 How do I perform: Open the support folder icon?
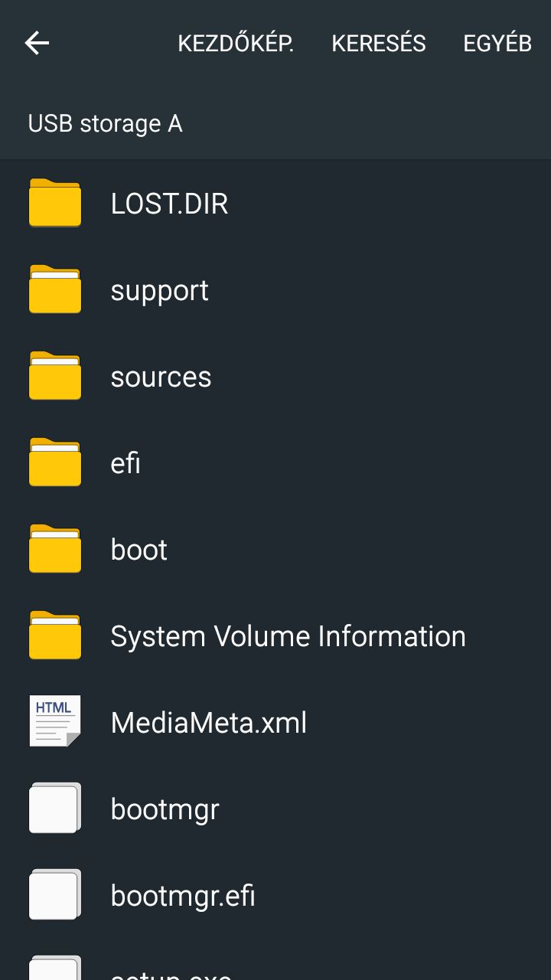[55, 289]
